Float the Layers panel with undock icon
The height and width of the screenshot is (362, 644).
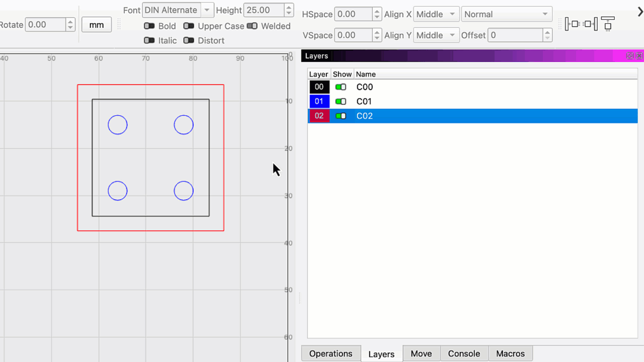coord(630,56)
